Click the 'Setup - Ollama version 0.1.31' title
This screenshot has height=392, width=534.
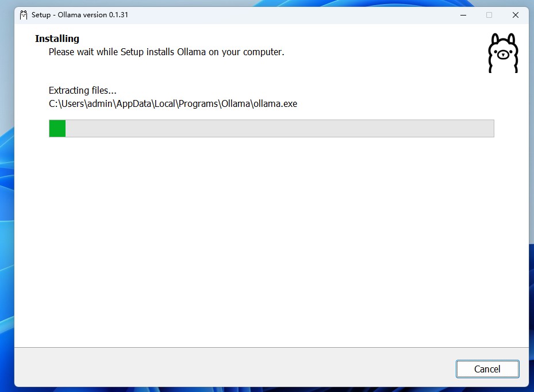pos(80,15)
